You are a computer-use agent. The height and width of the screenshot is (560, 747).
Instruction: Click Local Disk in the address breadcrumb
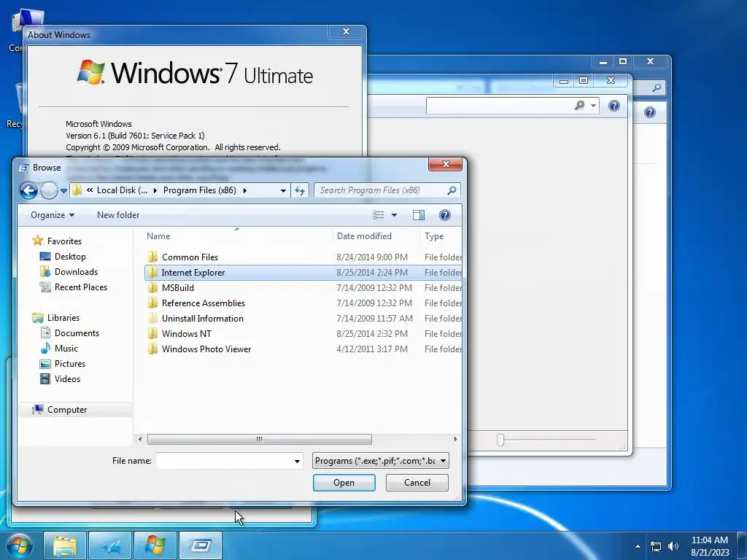click(122, 190)
